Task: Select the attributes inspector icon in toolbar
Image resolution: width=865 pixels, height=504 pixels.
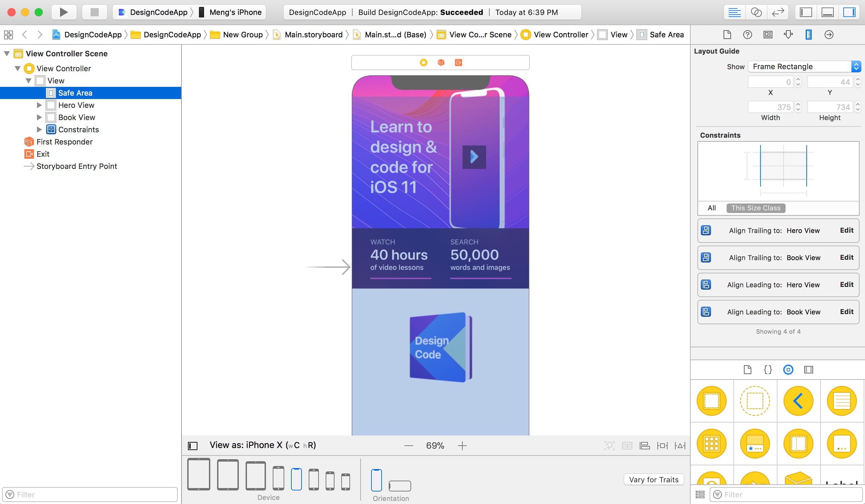Action: (788, 34)
